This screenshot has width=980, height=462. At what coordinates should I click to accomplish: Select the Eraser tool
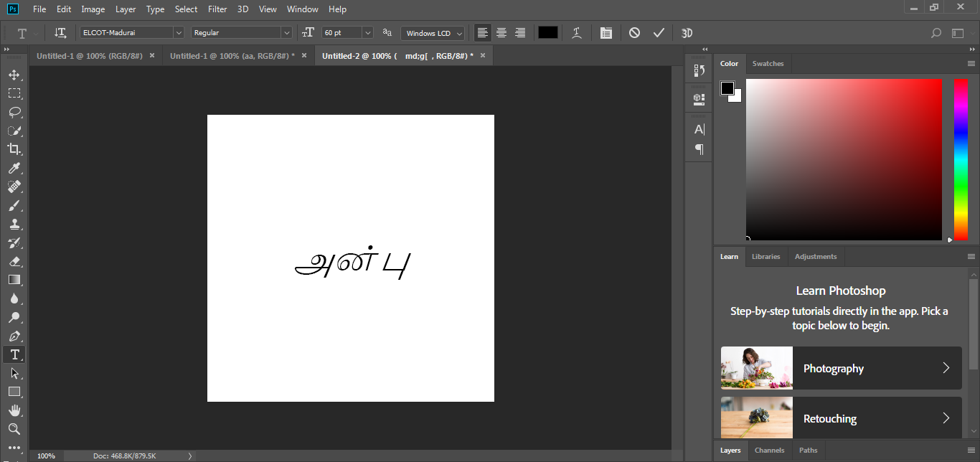pyautogui.click(x=14, y=261)
